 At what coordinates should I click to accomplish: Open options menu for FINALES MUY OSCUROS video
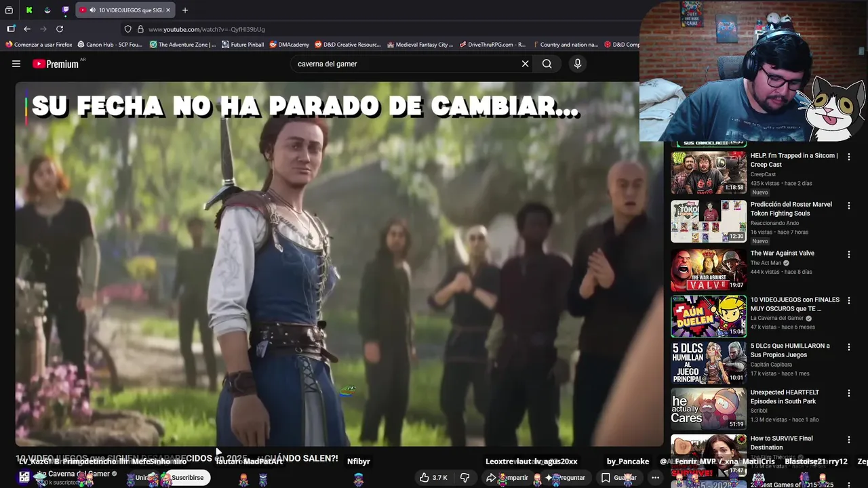click(848, 300)
